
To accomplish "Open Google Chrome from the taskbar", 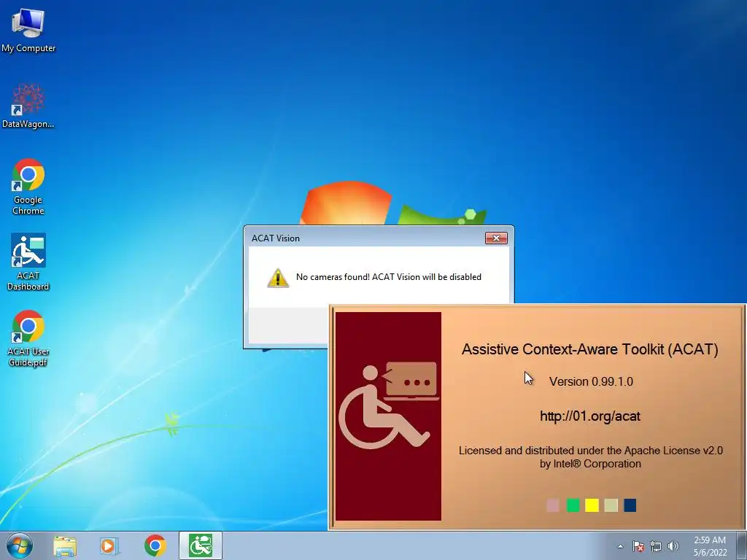I will tap(155, 546).
